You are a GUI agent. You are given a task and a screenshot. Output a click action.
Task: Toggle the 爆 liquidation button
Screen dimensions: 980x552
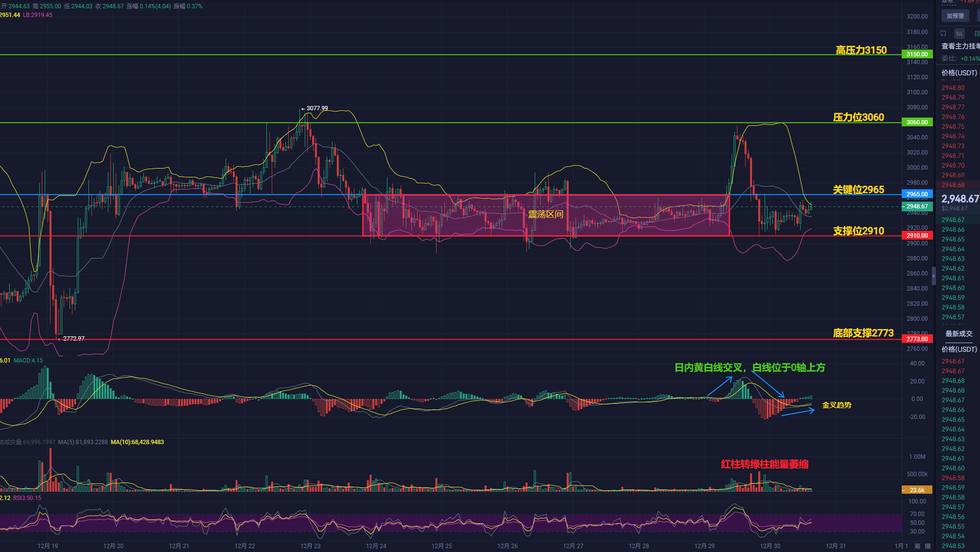tap(927, 546)
